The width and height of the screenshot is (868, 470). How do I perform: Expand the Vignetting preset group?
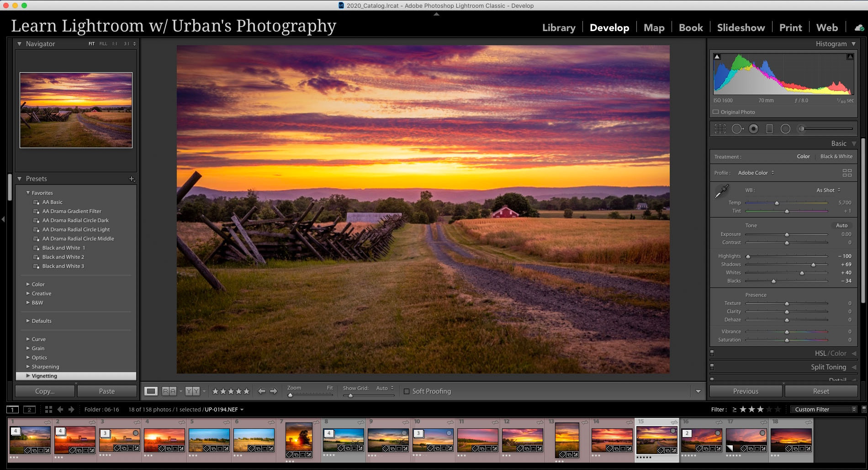[x=28, y=376]
